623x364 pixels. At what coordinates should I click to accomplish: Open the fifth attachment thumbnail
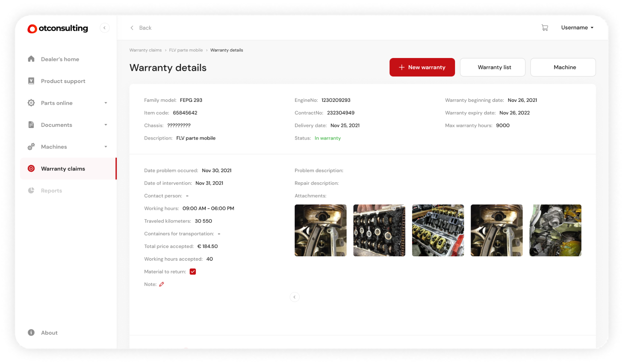556,231
